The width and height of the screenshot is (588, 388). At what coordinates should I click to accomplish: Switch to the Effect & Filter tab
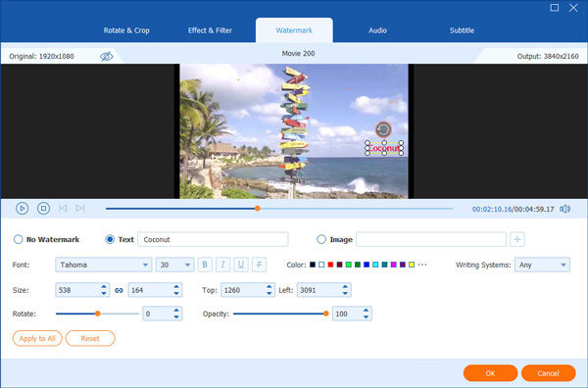(210, 30)
